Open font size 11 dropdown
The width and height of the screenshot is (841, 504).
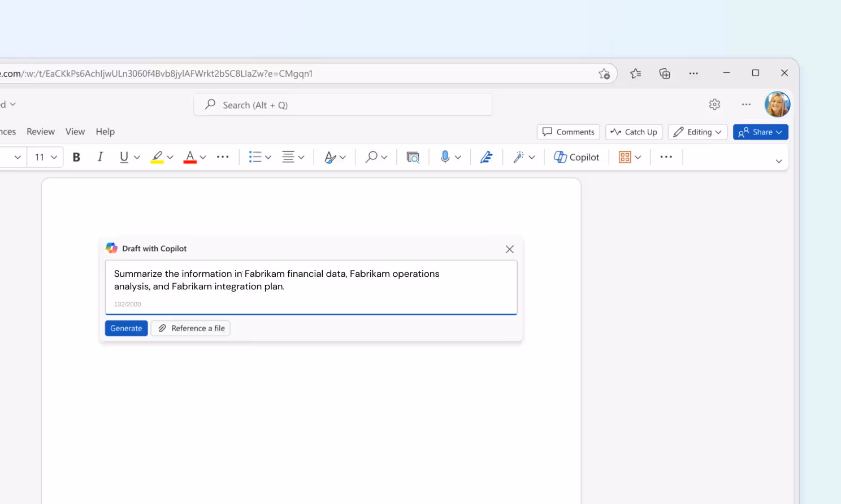(x=46, y=157)
